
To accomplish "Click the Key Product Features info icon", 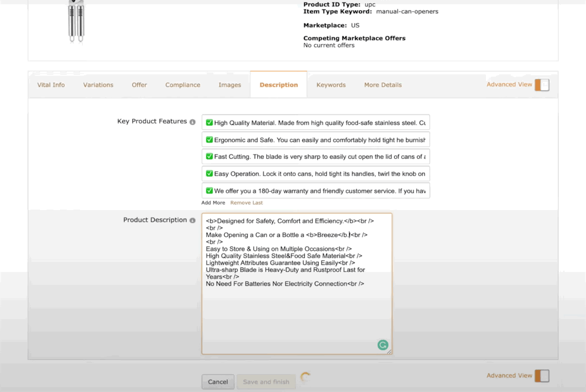I will pos(192,122).
